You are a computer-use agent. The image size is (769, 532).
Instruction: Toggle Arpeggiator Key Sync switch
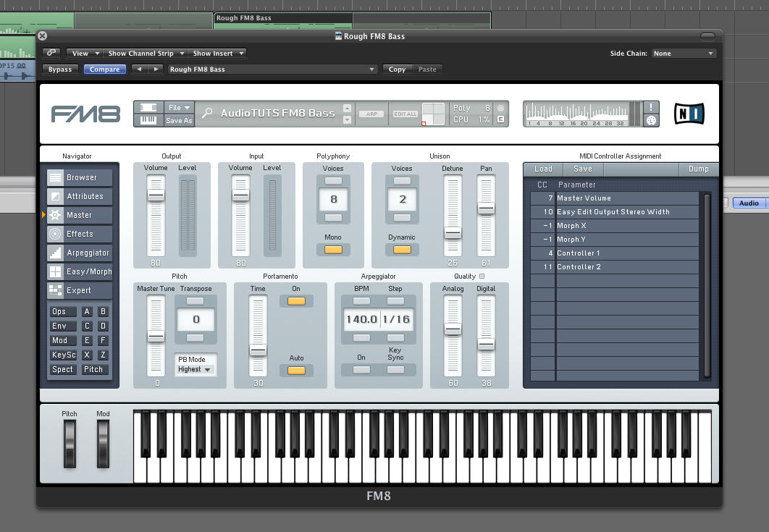click(395, 370)
